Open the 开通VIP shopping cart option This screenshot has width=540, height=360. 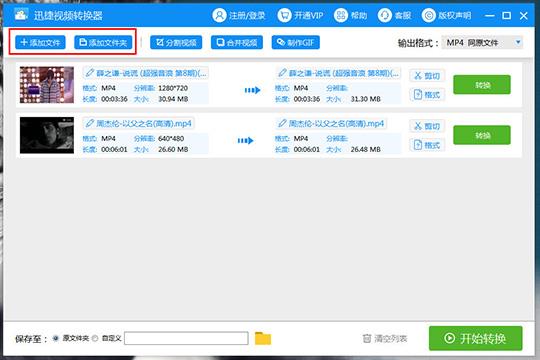284,16
